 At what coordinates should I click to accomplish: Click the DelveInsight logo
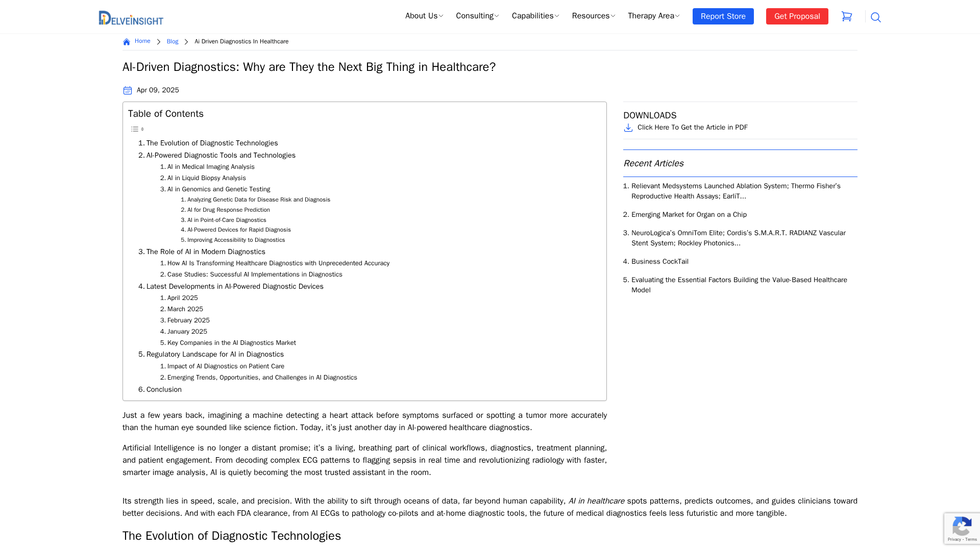coord(131,17)
